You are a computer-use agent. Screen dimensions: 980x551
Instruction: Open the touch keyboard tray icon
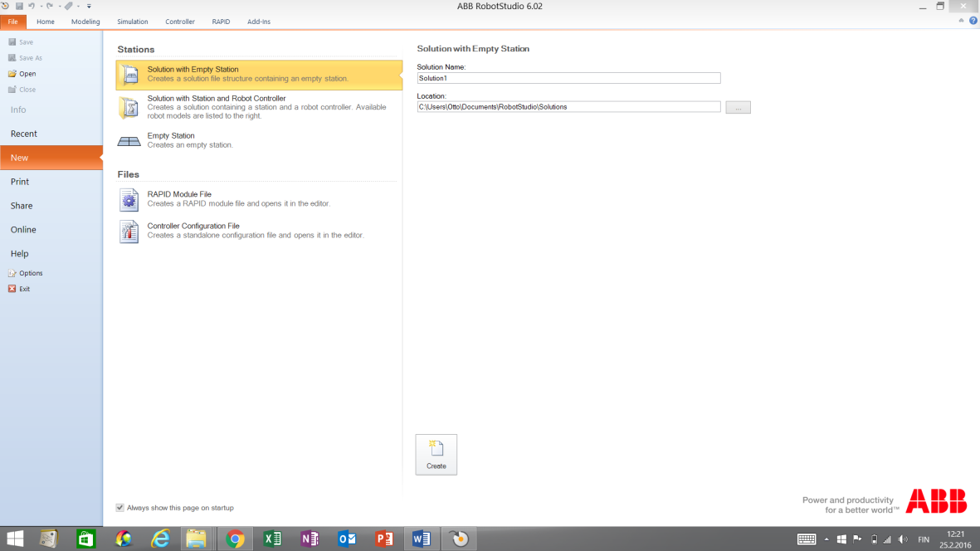pos(807,539)
